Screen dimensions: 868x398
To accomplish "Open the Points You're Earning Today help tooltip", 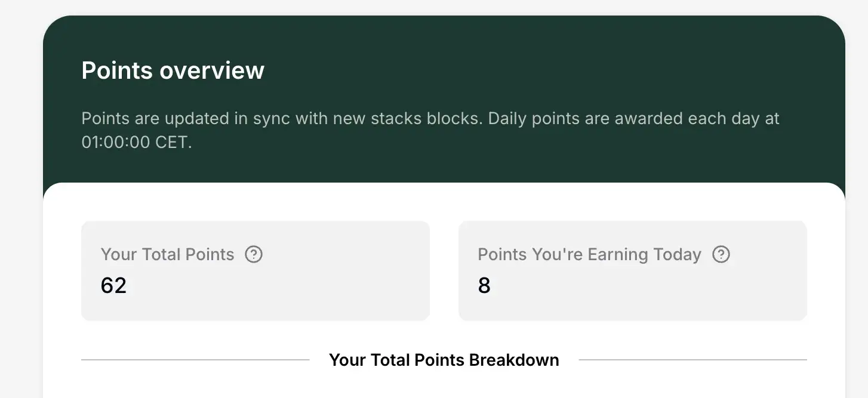I will click(x=721, y=255).
